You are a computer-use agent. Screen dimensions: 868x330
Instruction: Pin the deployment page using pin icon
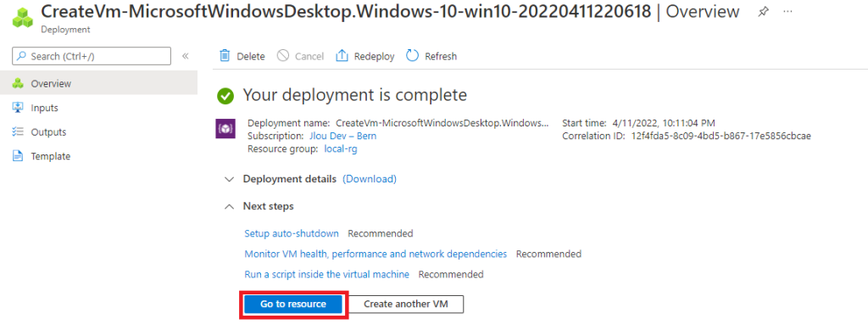click(x=763, y=12)
